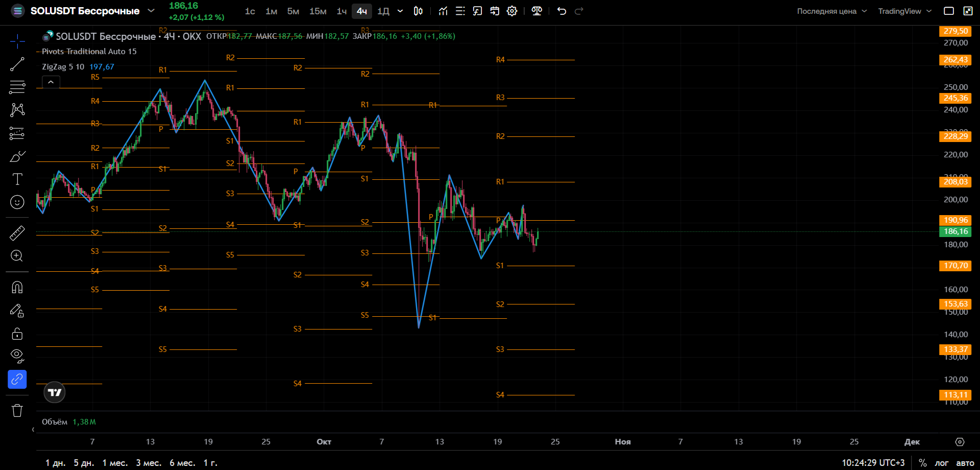Viewport: 980px width, 470px height.
Task: Undo the last chart action
Action: pyautogui.click(x=562, y=11)
